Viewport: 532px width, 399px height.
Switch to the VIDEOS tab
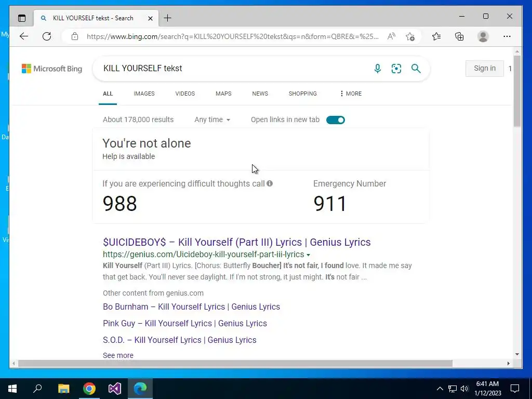click(x=185, y=94)
